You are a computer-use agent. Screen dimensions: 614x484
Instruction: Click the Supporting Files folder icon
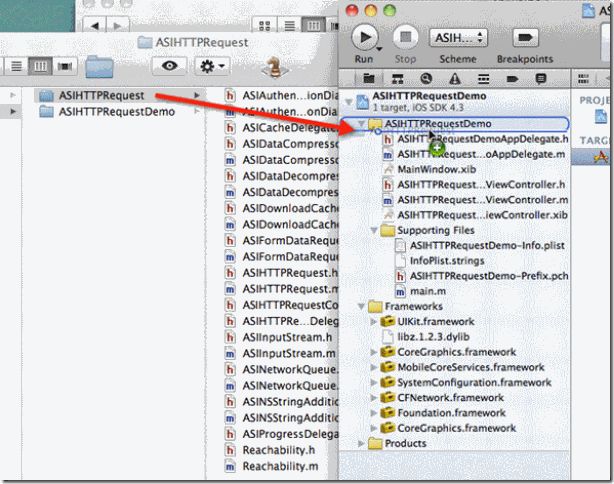coord(388,230)
